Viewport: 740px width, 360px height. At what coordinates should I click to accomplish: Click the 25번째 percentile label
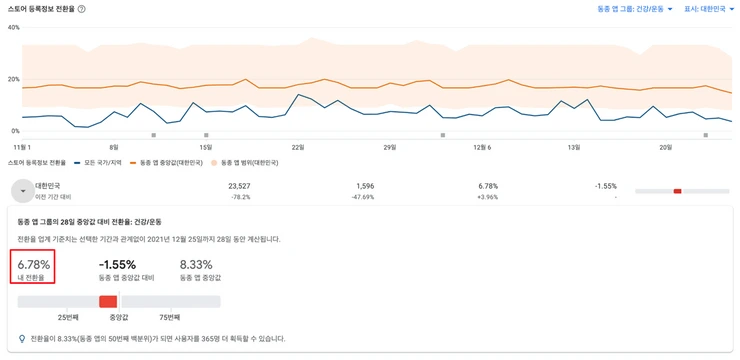coord(68,318)
